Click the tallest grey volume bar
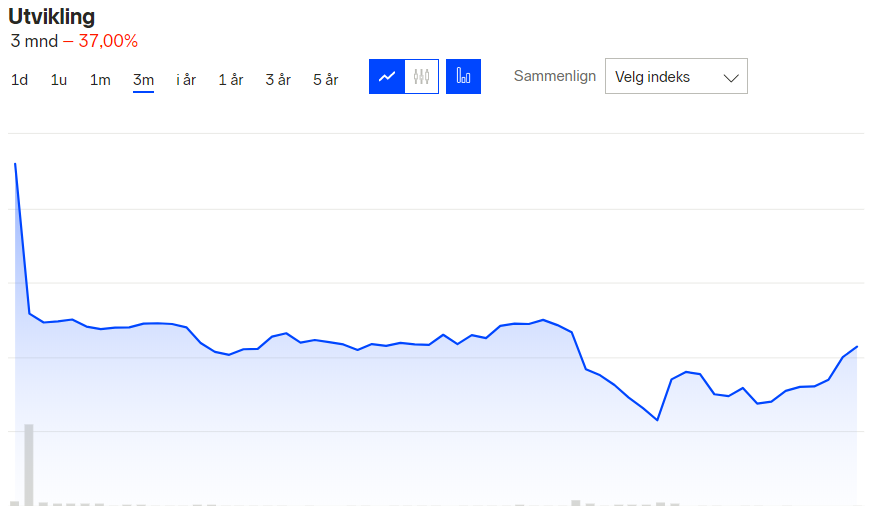The height and width of the screenshot is (506, 869). coord(29,464)
